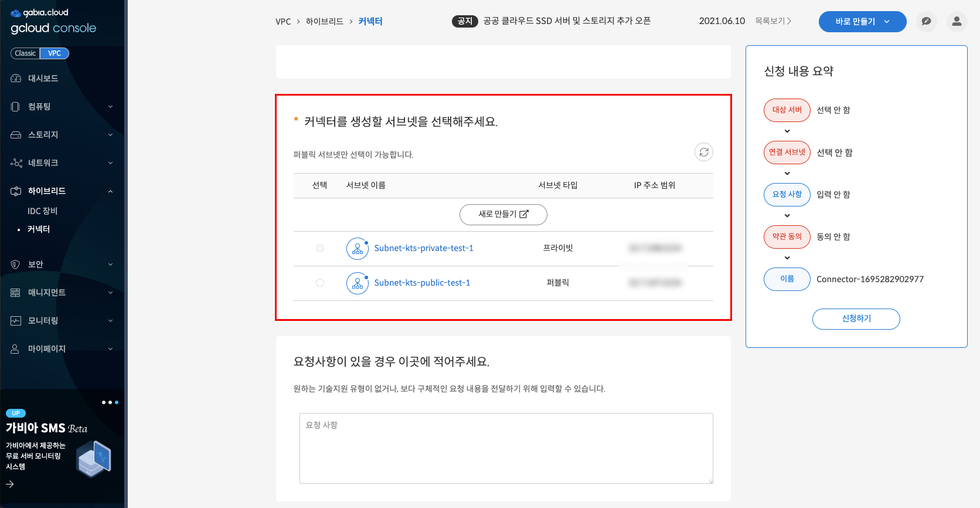Screen dimensions: 980x508
Task: Open the user account profile icon
Action: [x=957, y=22]
